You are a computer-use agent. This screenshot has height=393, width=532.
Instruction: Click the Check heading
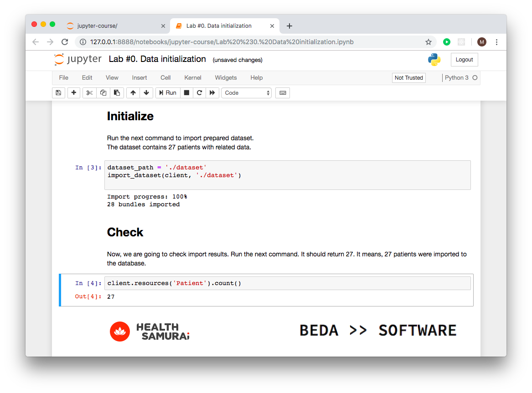point(125,232)
